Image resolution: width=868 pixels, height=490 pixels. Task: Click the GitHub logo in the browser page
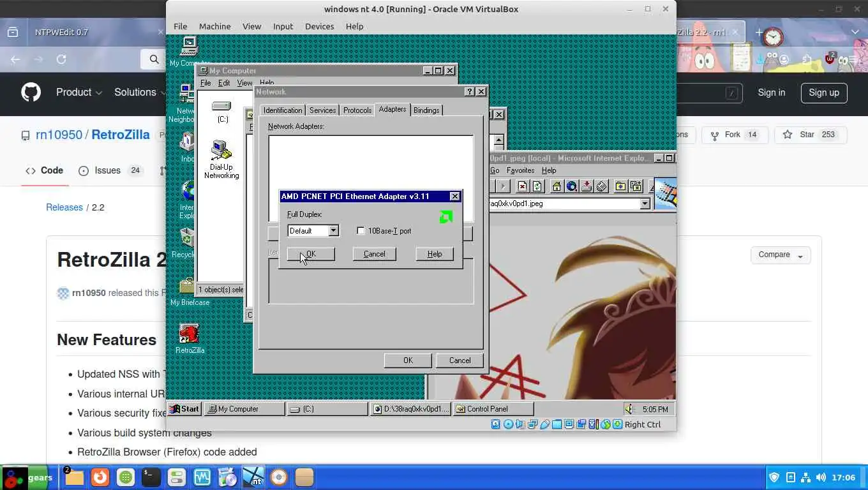(x=31, y=93)
